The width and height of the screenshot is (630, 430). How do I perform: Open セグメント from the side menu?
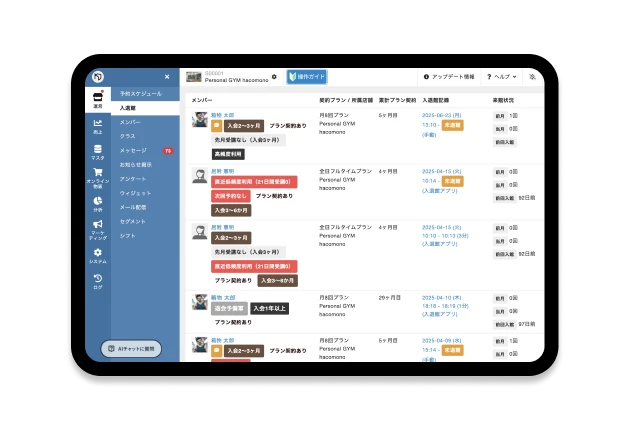pyautogui.click(x=133, y=221)
